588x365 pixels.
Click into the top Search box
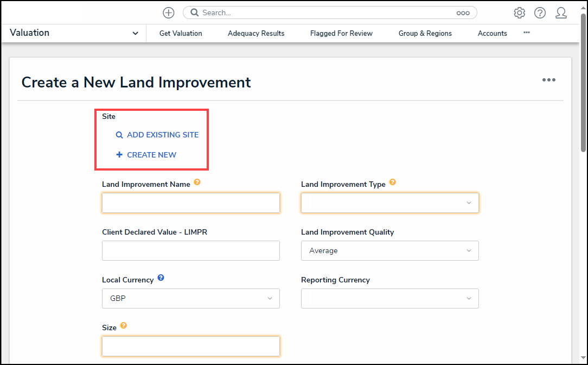[x=330, y=13]
